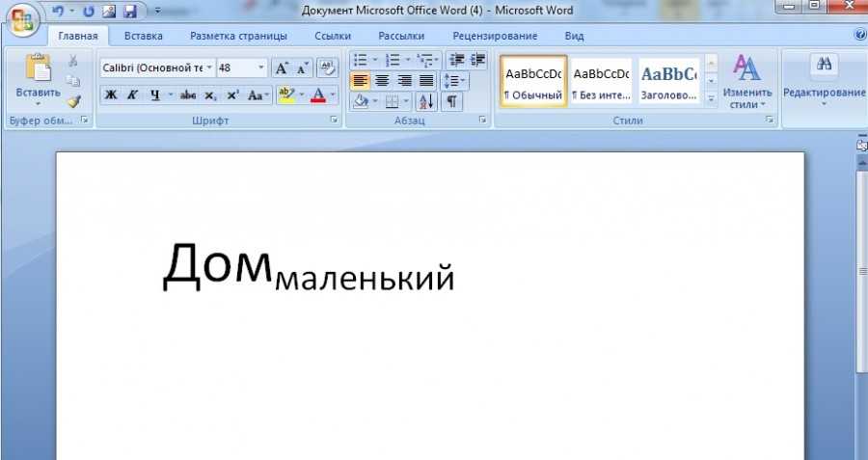Image resolution: width=868 pixels, height=460 pixels.
Task: Apply Center alignment to text
Action: click(382, 81)
